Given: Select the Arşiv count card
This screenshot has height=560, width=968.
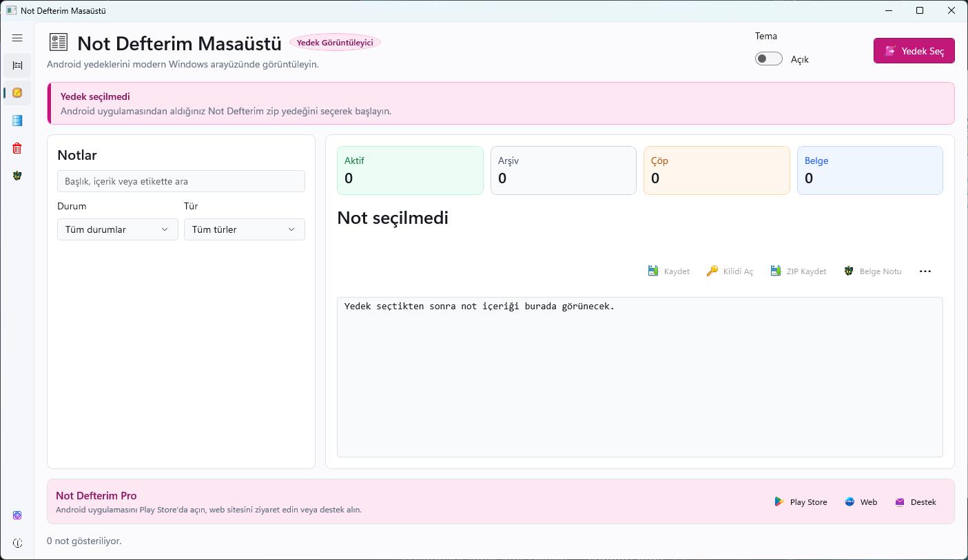Looking at the screenshot, I should tap(564, 170).
